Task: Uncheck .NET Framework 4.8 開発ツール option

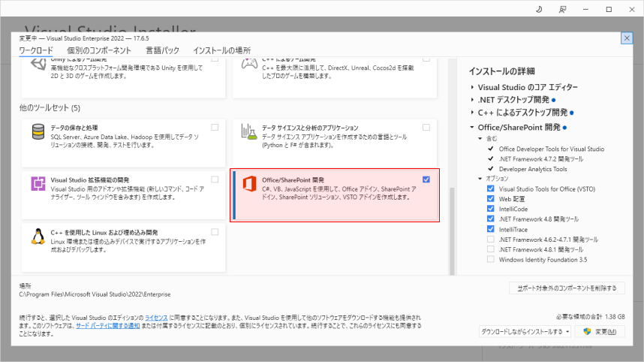Action: (490, 219)
